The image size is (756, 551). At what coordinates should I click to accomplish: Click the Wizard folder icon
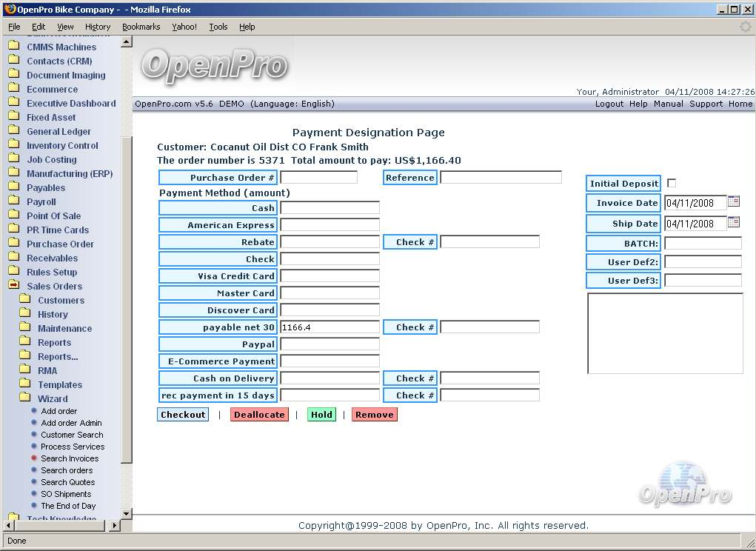coord(25,398)
